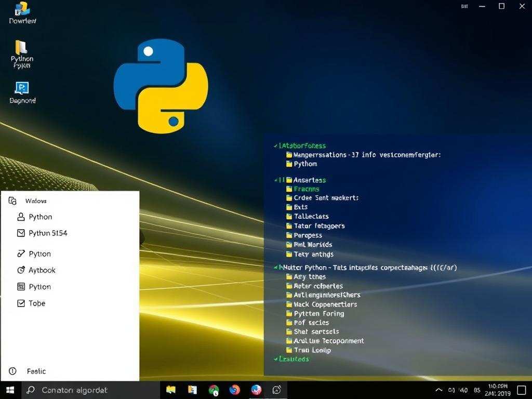The height and width of the screenshot is (399, 532).
Task: Select the Shet sertsels row
Action: coord(312,331)
